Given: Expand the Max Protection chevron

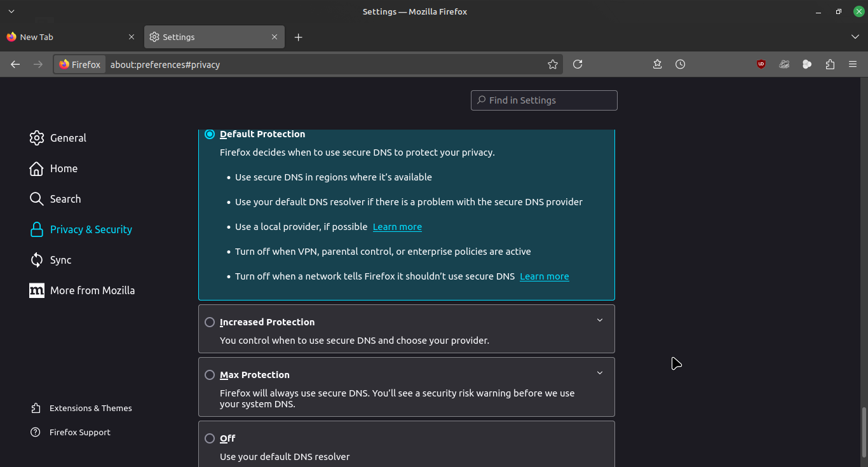Looking at the screenshot, I should point(599,373).
